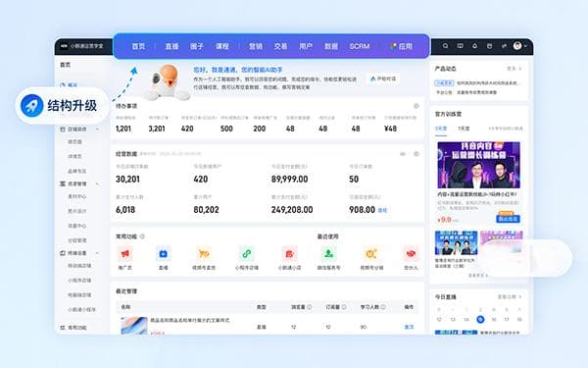Select the 交易 navigation tab
Viewport: 588px width, 368px height.
pos(280,46)
